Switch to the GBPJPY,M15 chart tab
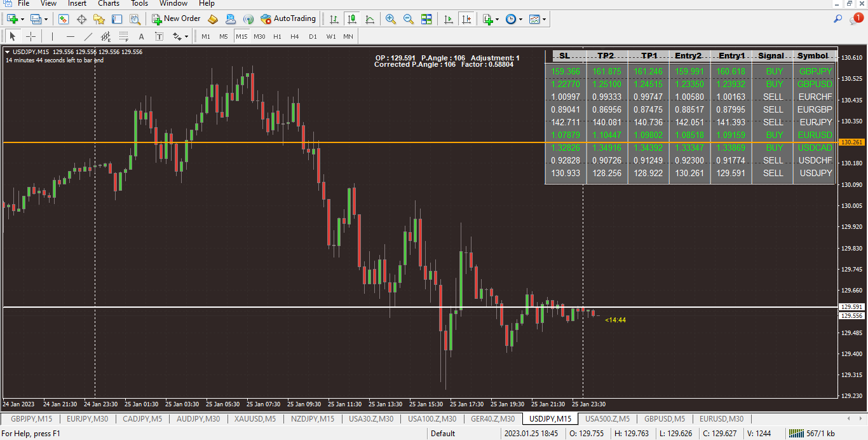The image size is (868, 440). coord(31,418)
